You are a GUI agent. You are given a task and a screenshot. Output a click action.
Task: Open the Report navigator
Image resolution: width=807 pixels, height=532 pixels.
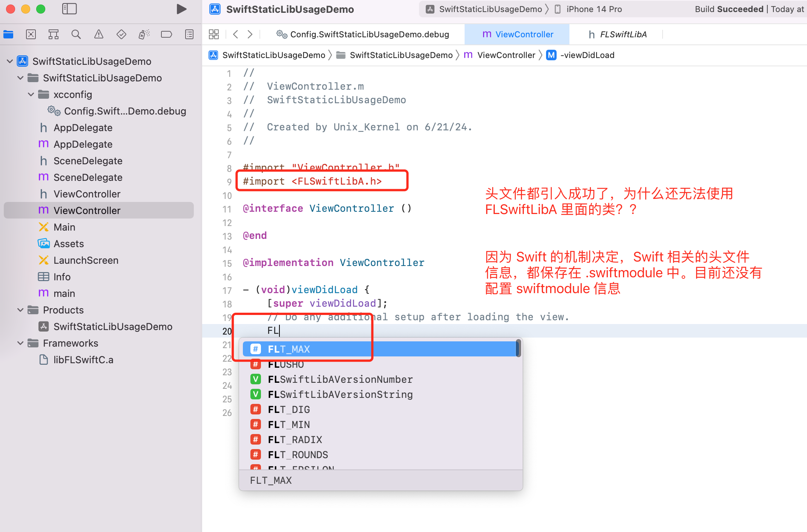tap(189, 35)
